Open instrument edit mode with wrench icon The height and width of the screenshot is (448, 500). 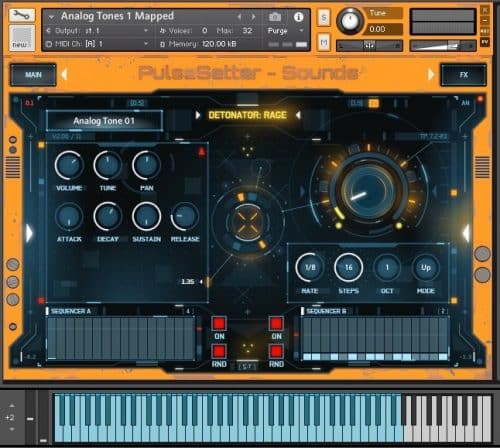(x=21, y=15)
